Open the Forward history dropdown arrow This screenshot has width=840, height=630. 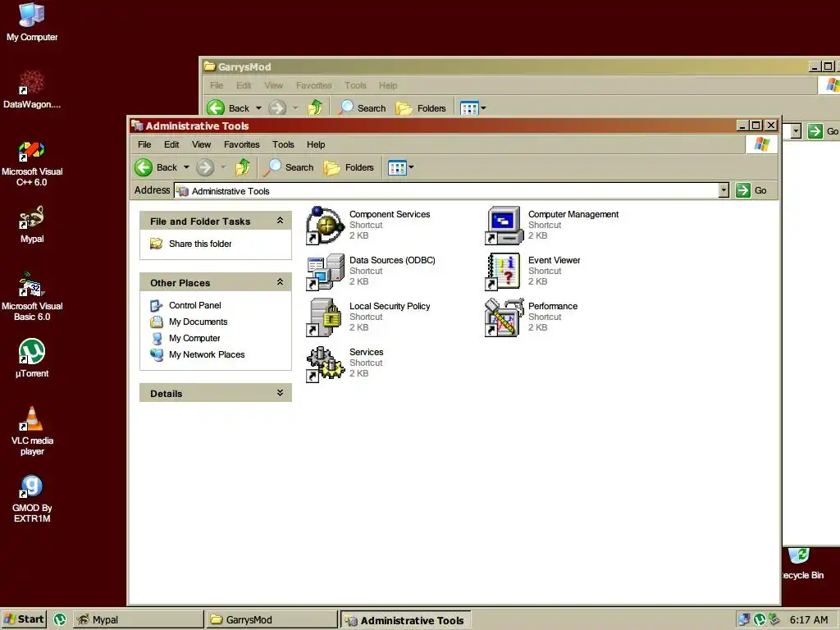[223, 167]
